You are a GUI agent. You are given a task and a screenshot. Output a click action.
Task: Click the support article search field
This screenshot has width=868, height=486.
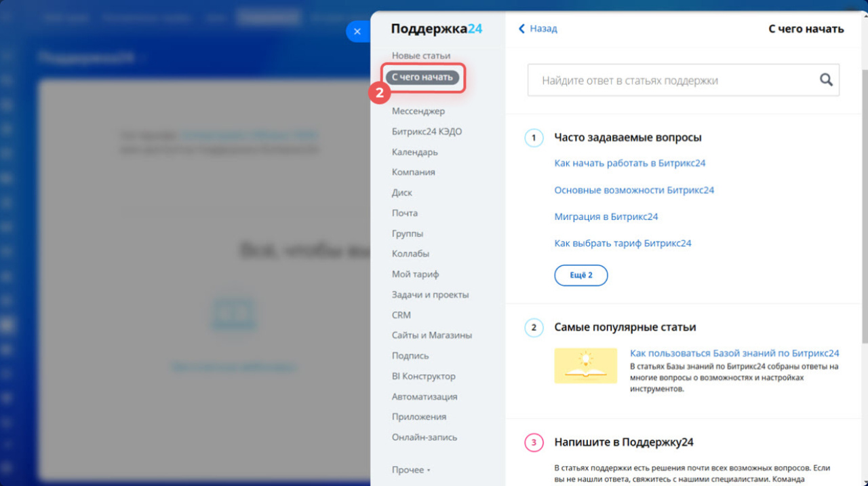(684, 80)
